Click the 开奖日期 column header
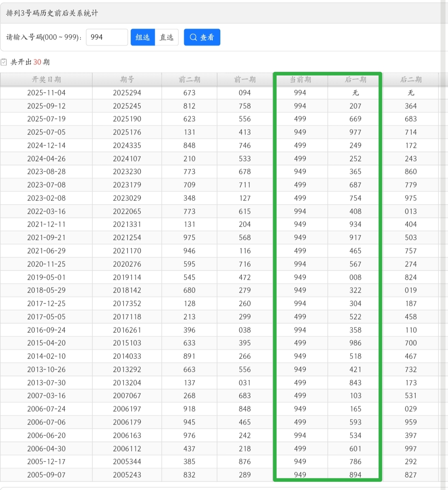The width and height of the screenshot is (448, 490). click(x=46, y=79)
